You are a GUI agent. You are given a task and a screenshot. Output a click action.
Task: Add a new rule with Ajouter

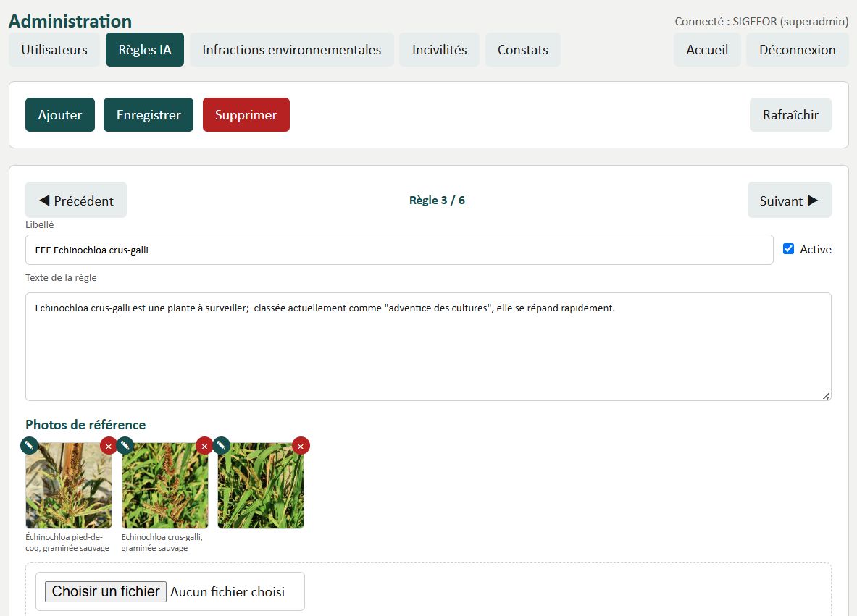(60, 114)
